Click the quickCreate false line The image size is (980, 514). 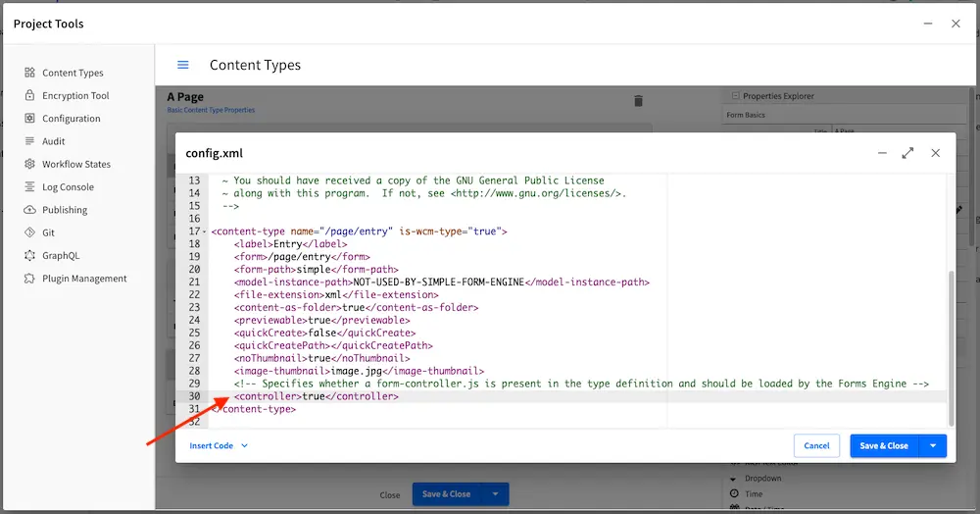pyautogui.click(x=325, y=334)
